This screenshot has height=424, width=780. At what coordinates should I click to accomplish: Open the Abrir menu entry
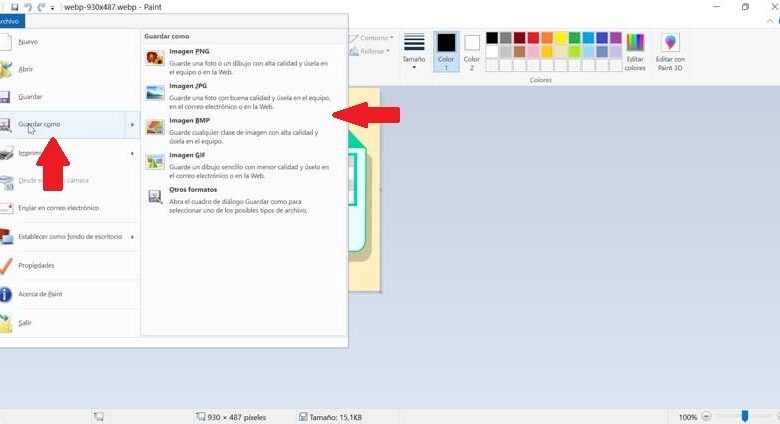[x=69, y=69]
